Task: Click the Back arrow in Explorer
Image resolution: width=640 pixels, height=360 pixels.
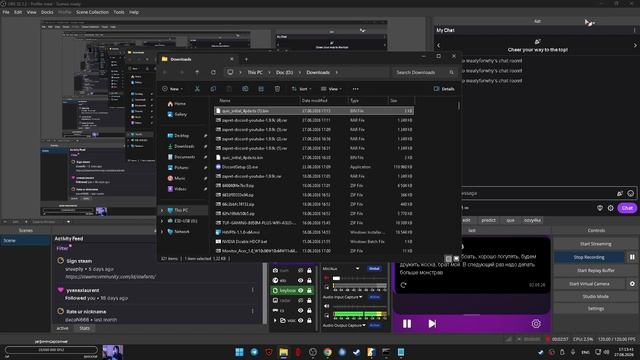Action: pyautogui.click(x=165, y=72)
